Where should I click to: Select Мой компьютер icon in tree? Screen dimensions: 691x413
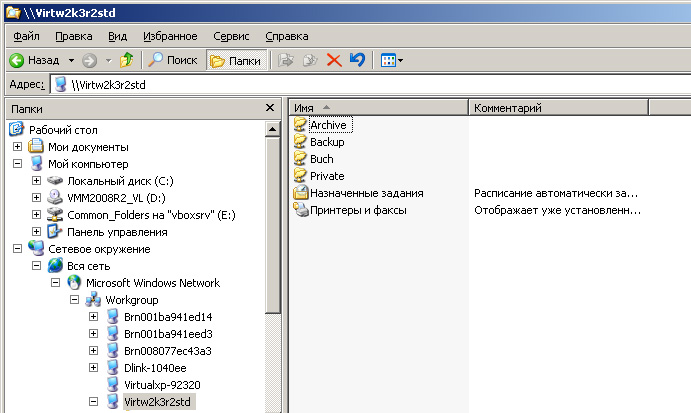37,164
